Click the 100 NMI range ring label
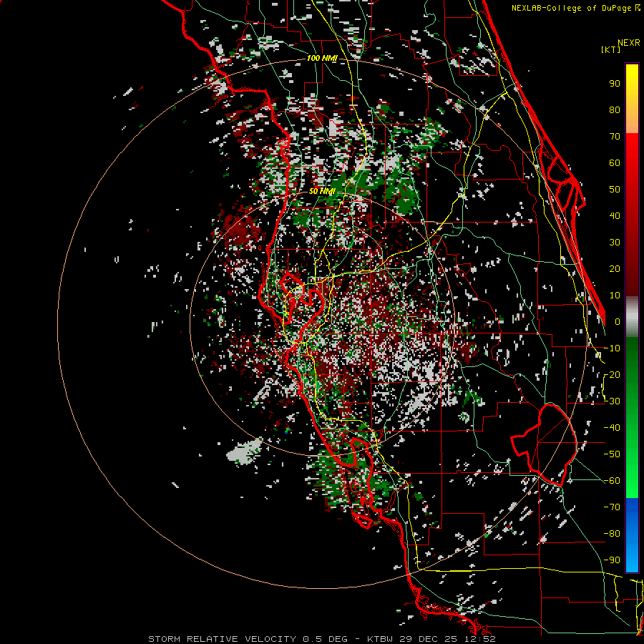This screenshot has height=644, width=644. [322, 58]
